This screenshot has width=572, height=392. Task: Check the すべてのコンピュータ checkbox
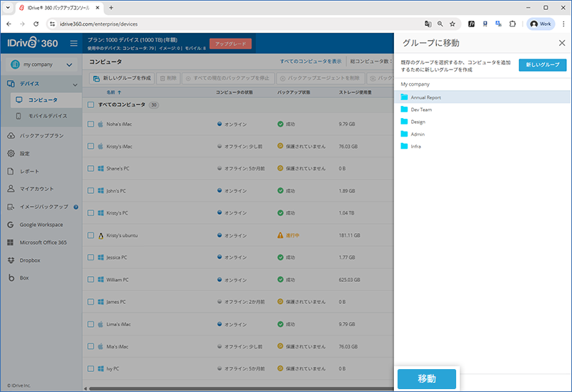[91, 104]
